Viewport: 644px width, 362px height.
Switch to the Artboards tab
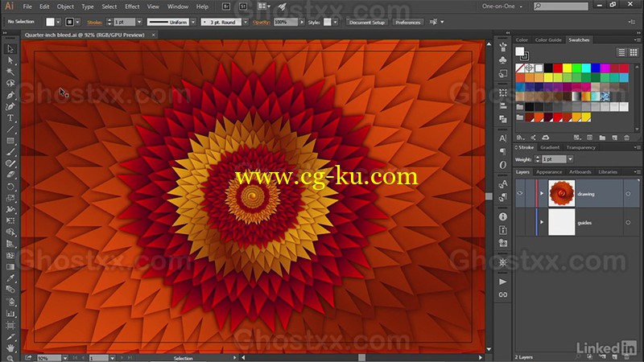[580, 172]
